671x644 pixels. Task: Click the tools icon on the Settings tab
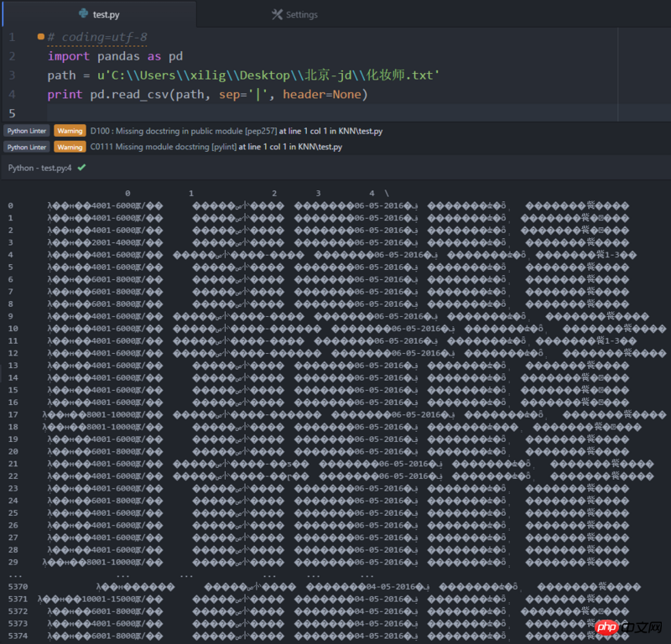coord(277,14)
